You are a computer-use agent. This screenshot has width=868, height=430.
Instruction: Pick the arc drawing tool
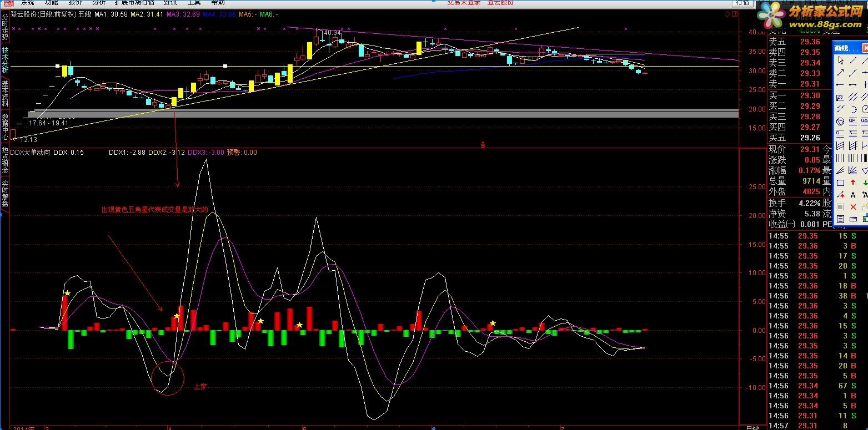point(853,109)
